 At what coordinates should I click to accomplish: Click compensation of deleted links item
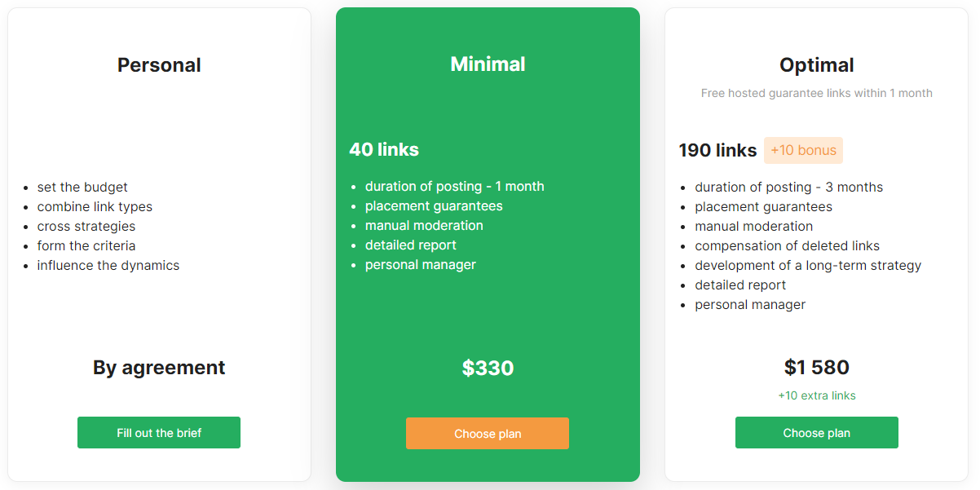[787, 246]
